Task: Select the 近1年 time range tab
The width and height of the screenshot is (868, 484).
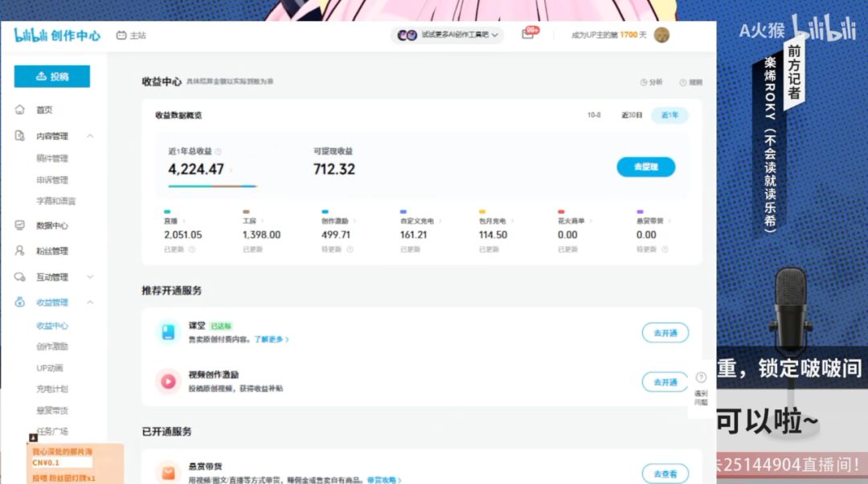Action: (669, 115)
